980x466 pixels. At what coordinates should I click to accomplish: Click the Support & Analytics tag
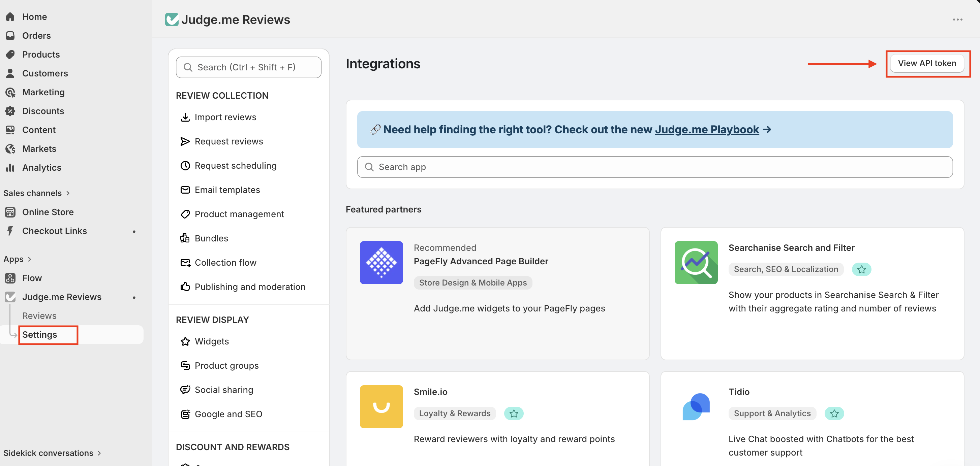pos(772,413)
